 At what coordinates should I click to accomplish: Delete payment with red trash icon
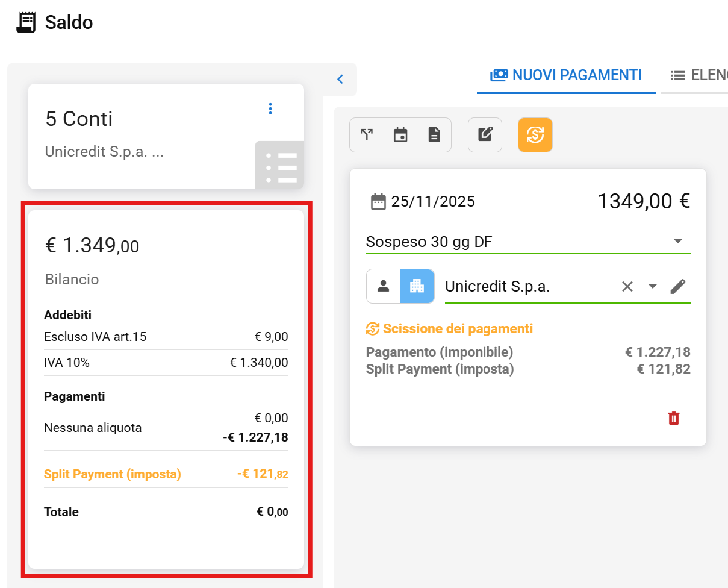tap(674, 418)
